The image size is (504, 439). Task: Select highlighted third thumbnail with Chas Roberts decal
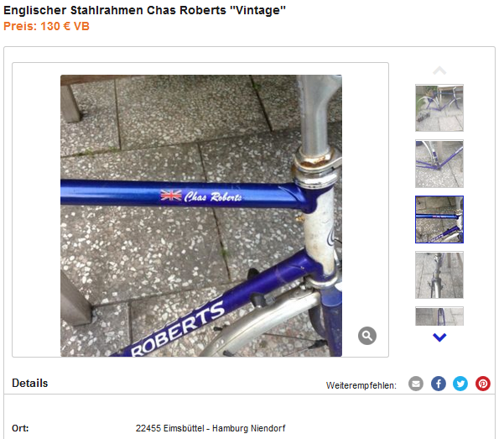[x=439, y=220]
